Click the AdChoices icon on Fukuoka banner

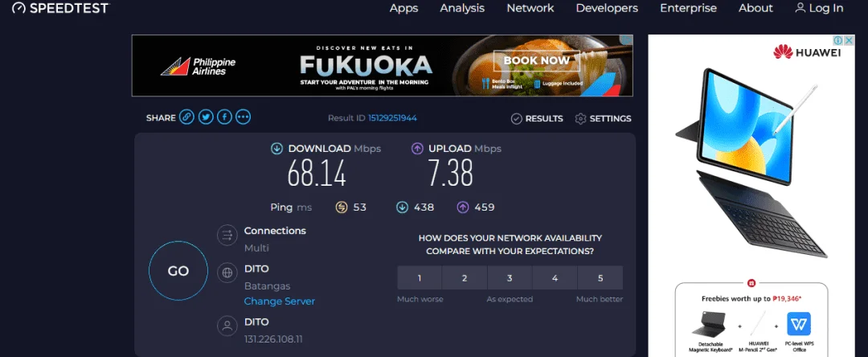tap(627, 40)
